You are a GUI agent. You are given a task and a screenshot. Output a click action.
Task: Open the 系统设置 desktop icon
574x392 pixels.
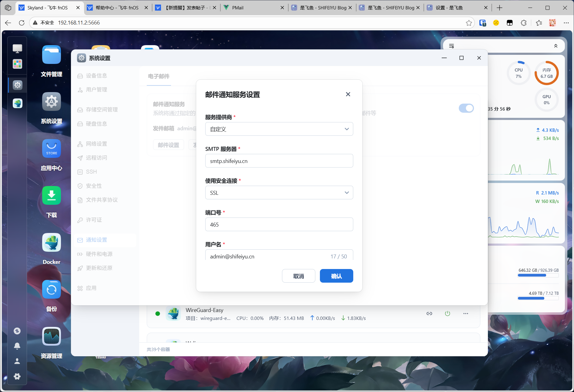(x=52, y=102)
